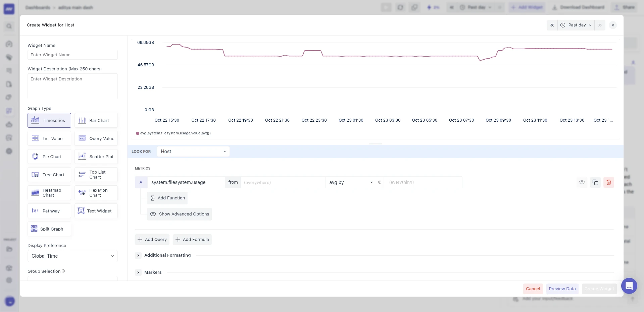Cancel the widget creation
The image size is (644, 312).
click(533, 289)
